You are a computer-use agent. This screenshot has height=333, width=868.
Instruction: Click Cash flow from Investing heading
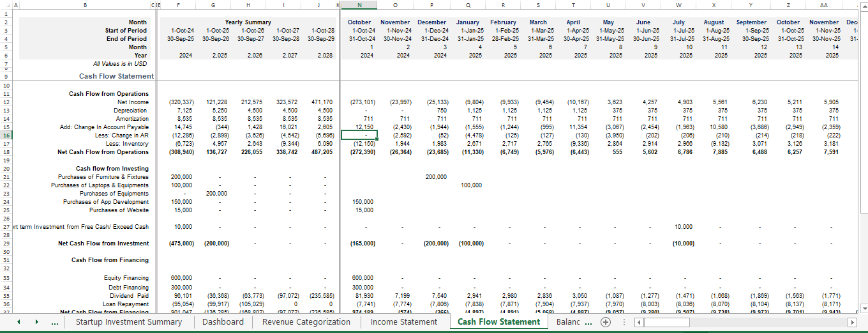tap(112, 169)
